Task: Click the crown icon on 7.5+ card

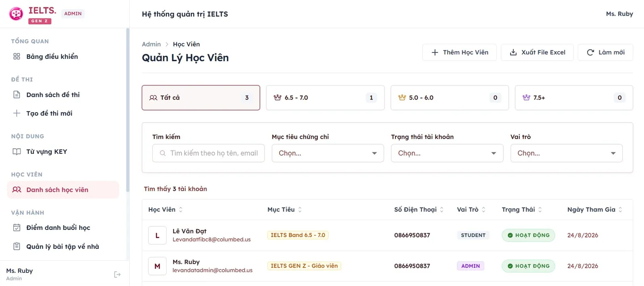Action: pos(526,98)
